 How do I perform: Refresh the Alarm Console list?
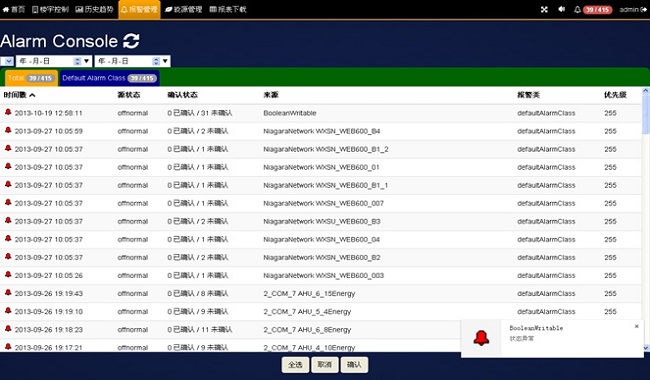click(131, 41)
